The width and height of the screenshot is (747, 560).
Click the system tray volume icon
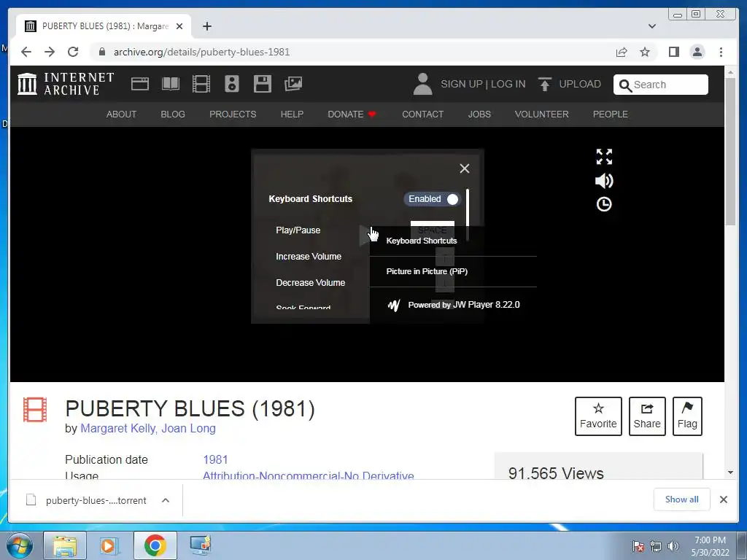pos(673,546)
